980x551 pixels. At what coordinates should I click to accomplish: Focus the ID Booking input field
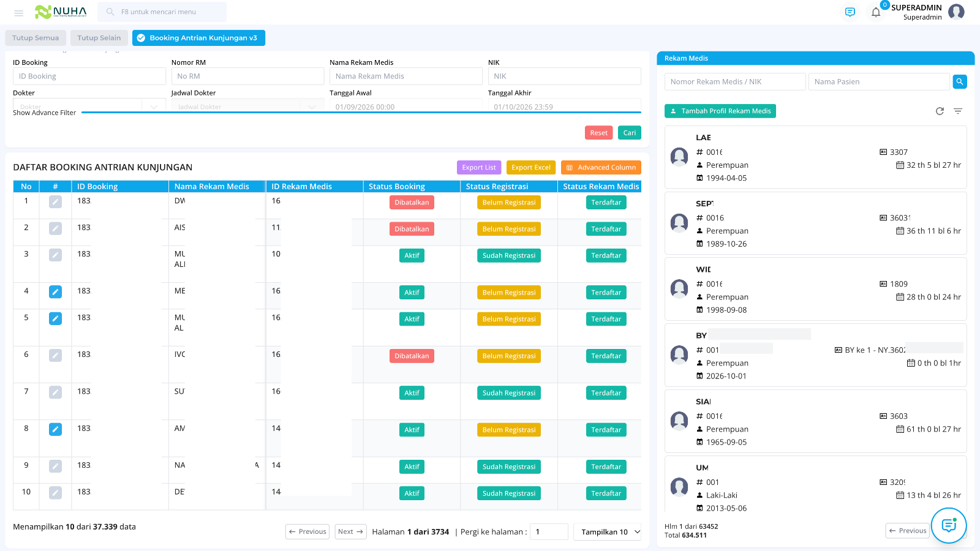[89, 77]
